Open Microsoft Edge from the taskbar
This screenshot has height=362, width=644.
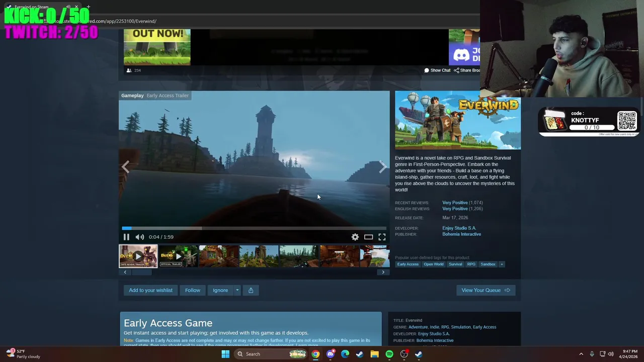(345, 354)
